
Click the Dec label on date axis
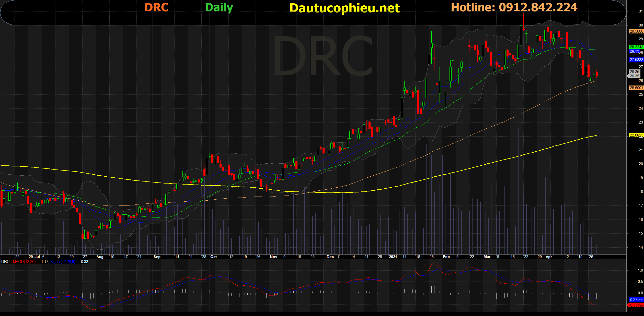click(330, 257)
